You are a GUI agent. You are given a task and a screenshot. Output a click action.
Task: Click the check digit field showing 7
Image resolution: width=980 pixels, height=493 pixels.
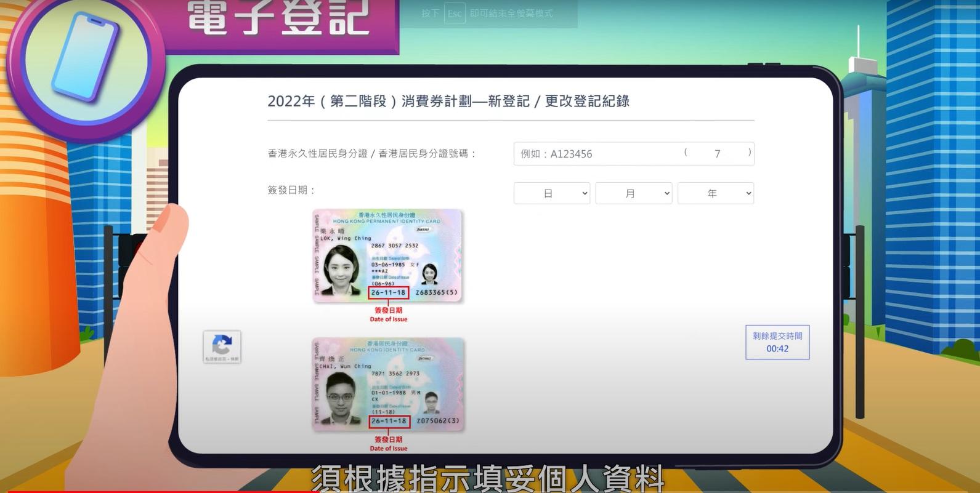718,154
